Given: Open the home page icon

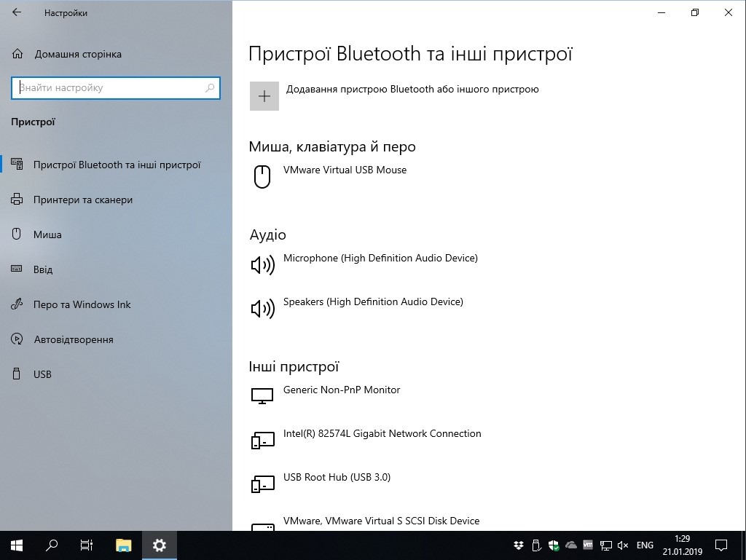Looking at the screenshot, I should (x=17, y=54).
